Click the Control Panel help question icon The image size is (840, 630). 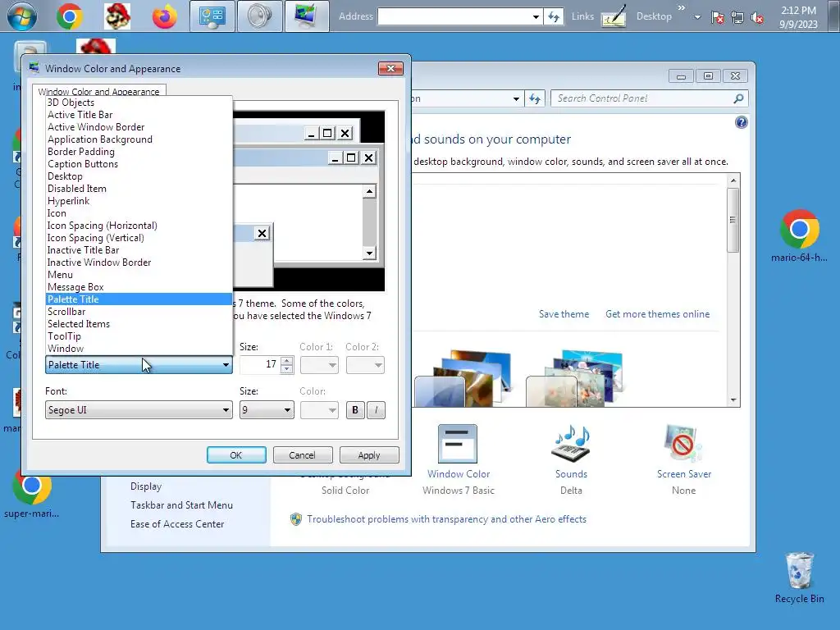click(x=741, y=123)
